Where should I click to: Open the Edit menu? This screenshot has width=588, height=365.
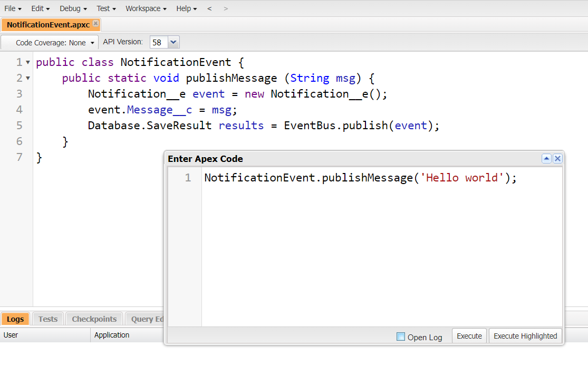pos(40,8)
